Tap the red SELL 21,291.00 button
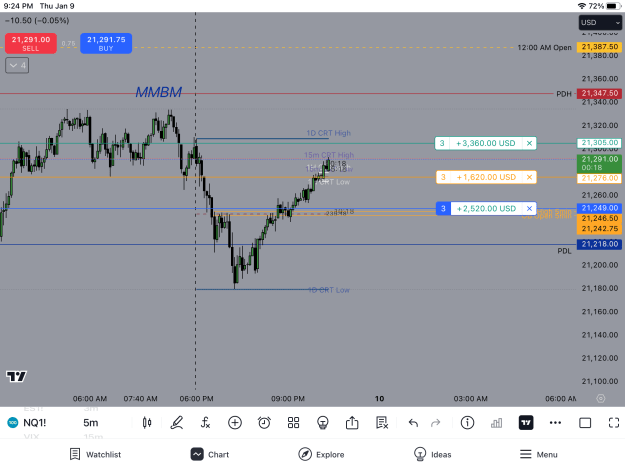Screen dimensions: 625x469 point(31,43)
